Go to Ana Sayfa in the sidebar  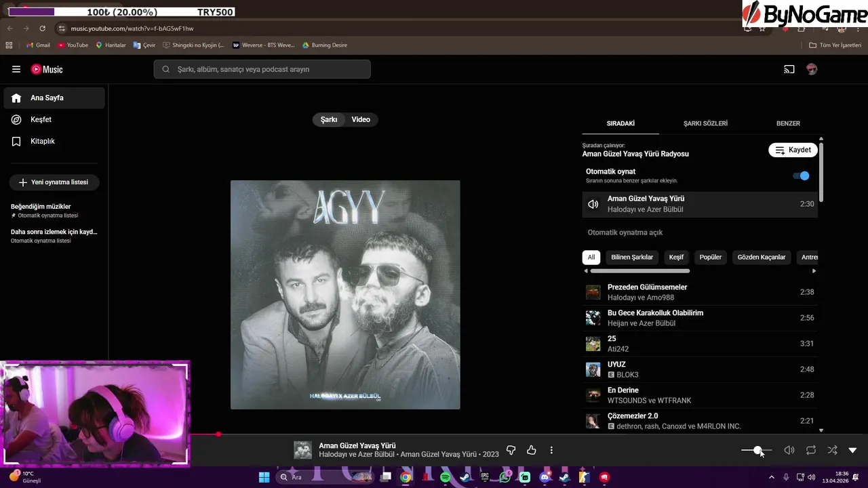click(54, 98)
